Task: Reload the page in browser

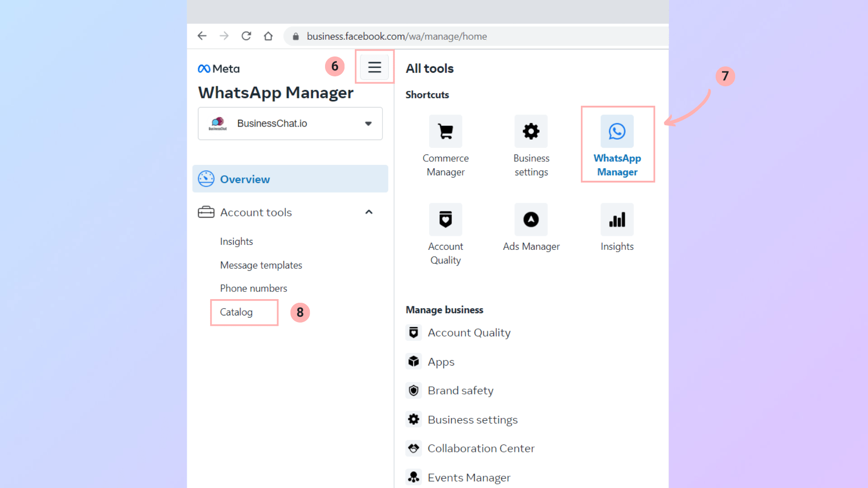Action: pos(246,36)
